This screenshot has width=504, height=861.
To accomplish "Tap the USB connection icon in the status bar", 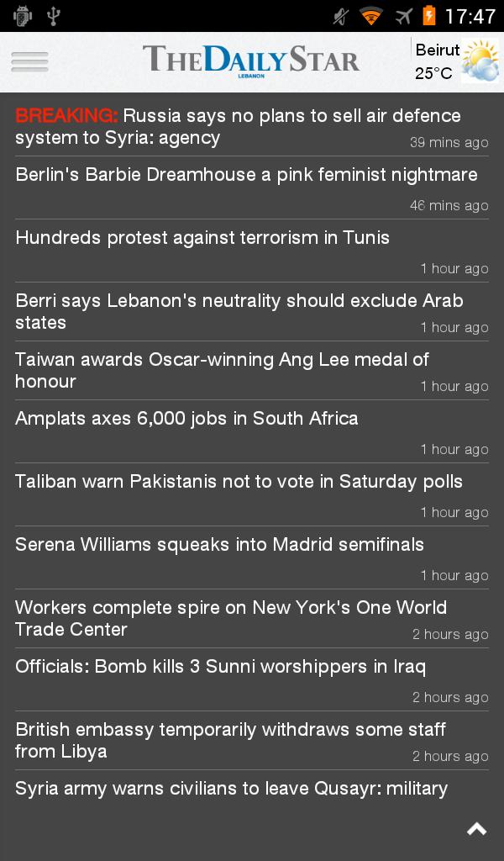I will [55, 14].
